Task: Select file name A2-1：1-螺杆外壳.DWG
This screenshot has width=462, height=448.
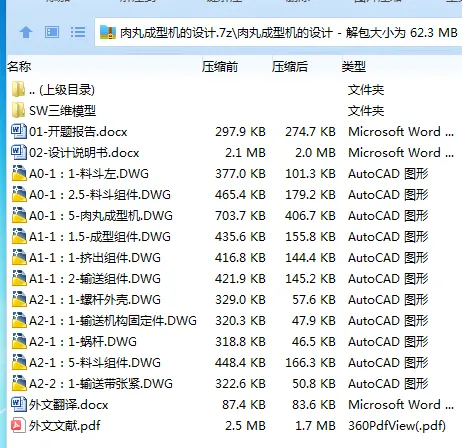Action: [95, 300]
